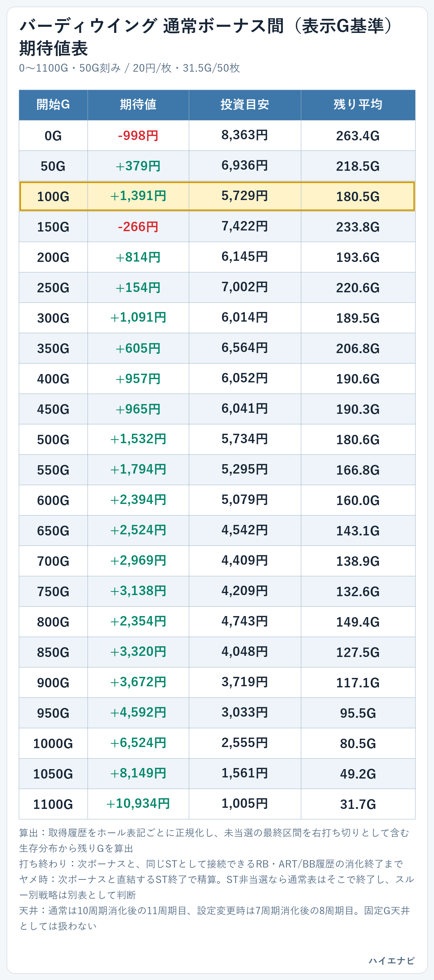Click the 開始G column header
Viewport: 434px width, 980px height.
(x=53, y=105)
